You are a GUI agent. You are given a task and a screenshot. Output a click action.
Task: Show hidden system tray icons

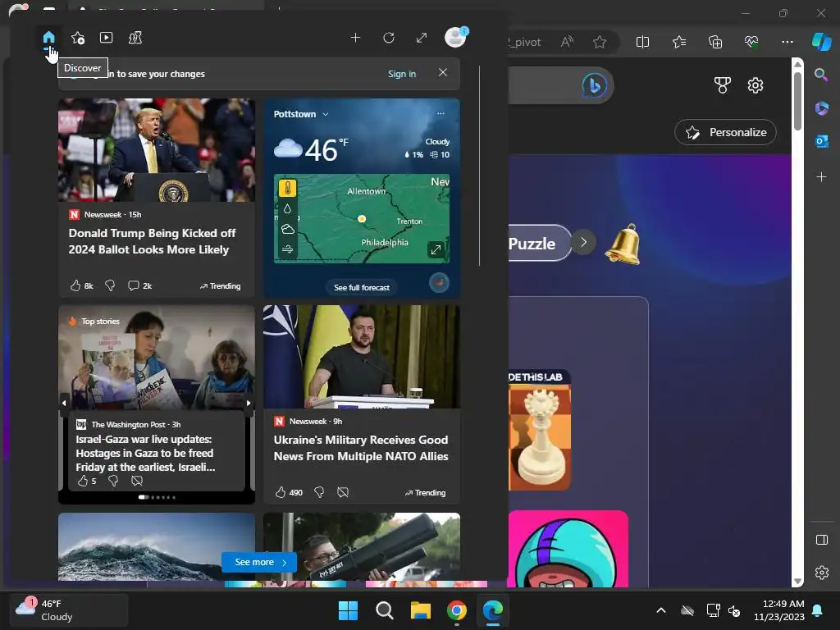tap(661, 610)
